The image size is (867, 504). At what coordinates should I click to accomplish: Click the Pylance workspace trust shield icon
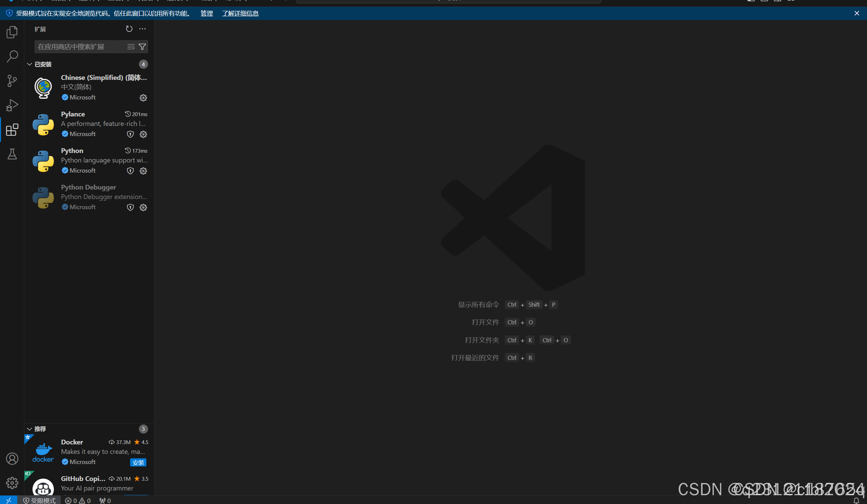[130, 134]
